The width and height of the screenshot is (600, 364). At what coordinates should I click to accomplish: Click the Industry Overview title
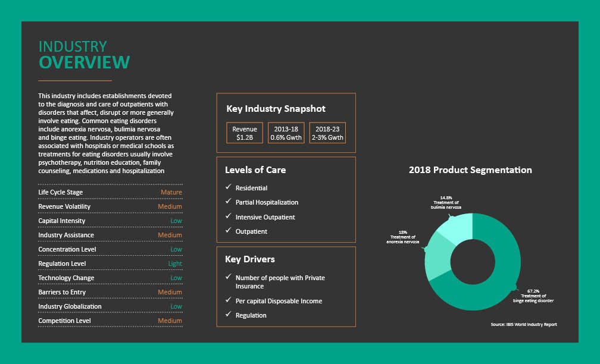(84, 55)
